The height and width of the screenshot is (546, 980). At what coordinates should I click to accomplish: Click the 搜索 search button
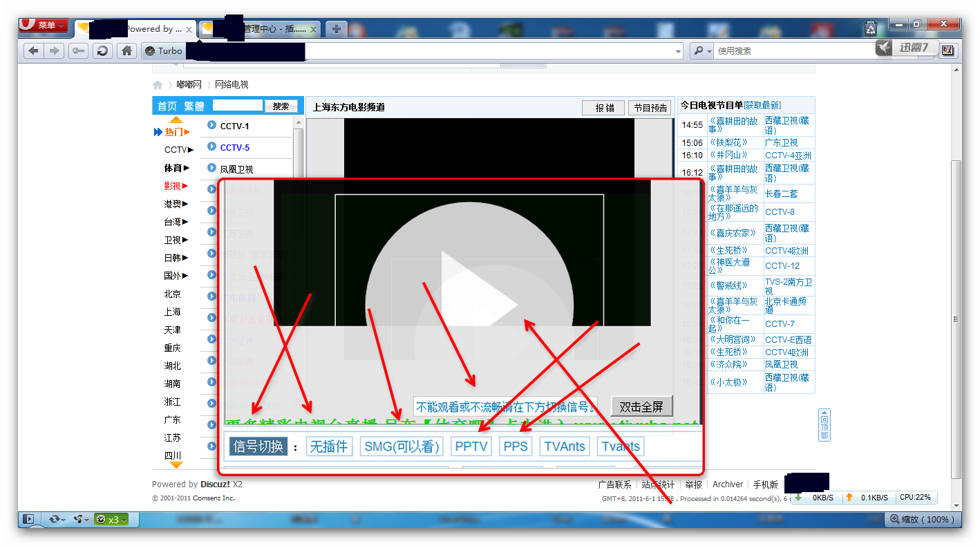click(x=281, y=106)
